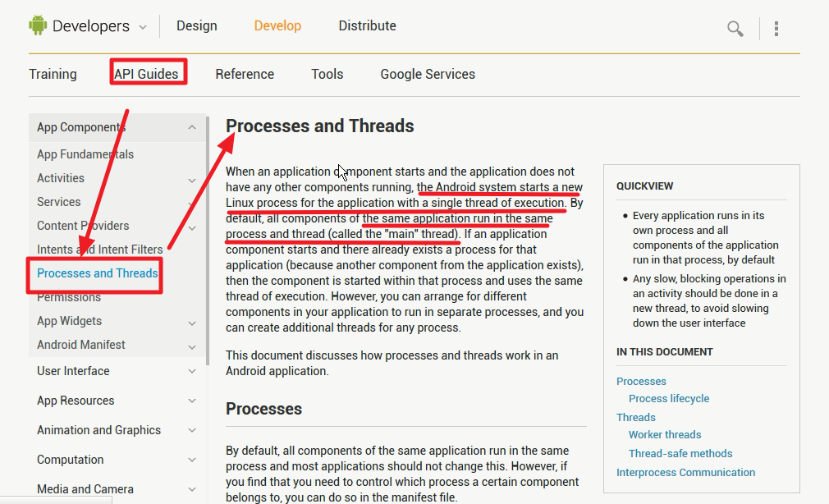Viewport: 829px width, 504px height.
Task: Open the Tools section
Action: click(327, 74)
